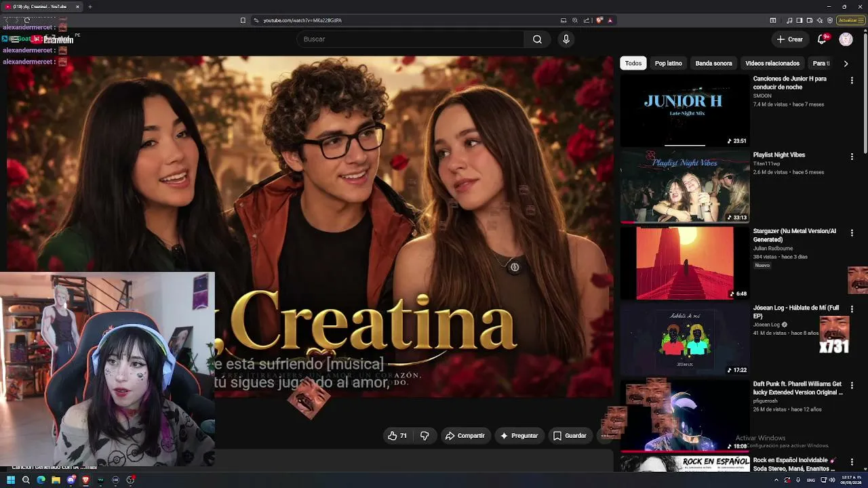Image resolution: width=868 pixels, height=488 pixels.
Task: Open the system clock and date
Action: click(852, 480)
